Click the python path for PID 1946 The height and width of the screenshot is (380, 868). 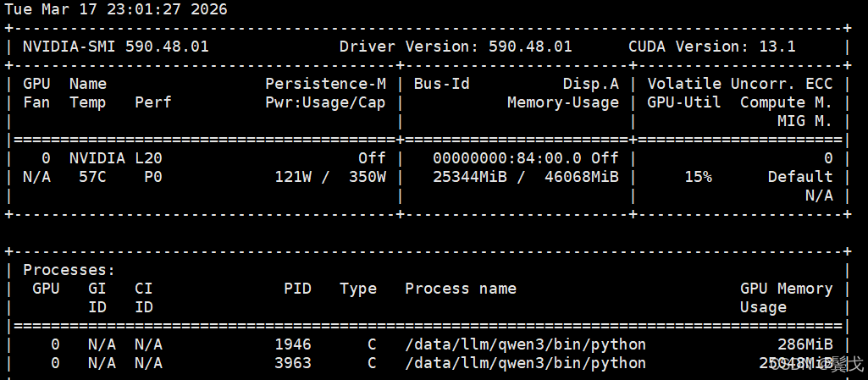pos(525,344)
